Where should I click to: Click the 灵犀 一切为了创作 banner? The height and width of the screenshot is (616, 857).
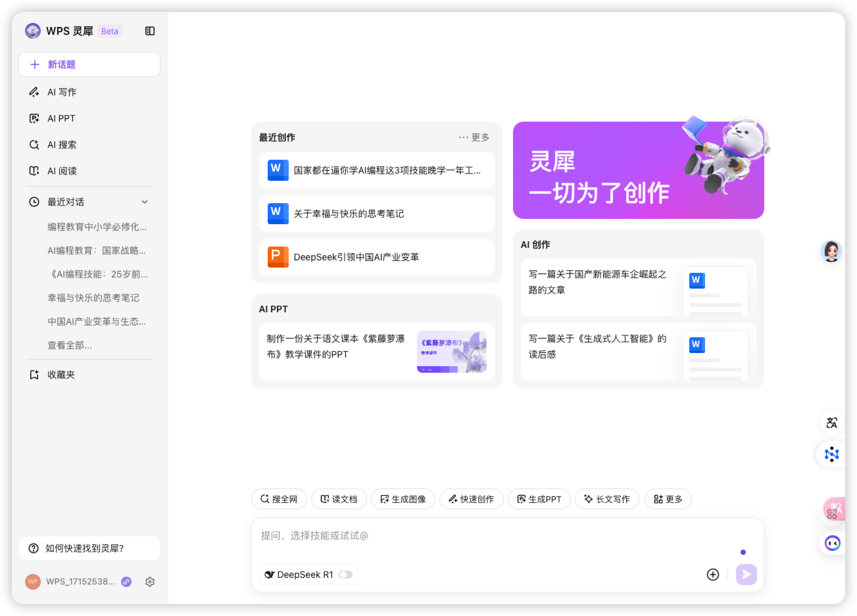639,170
